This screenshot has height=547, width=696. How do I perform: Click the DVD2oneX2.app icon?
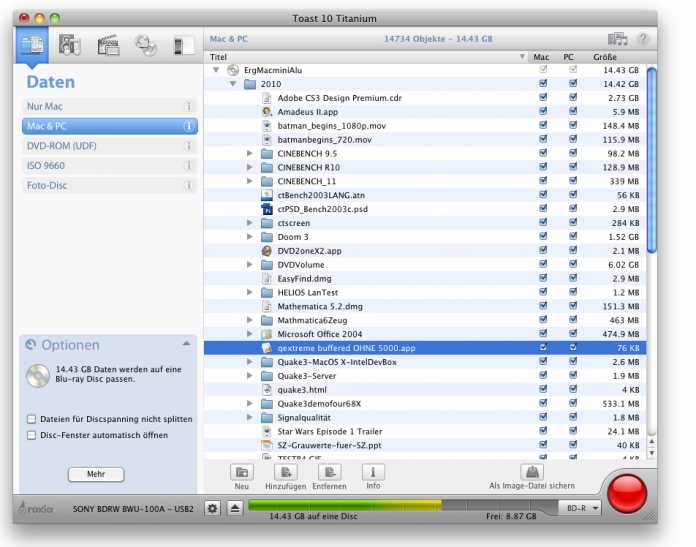click(267, 251)
